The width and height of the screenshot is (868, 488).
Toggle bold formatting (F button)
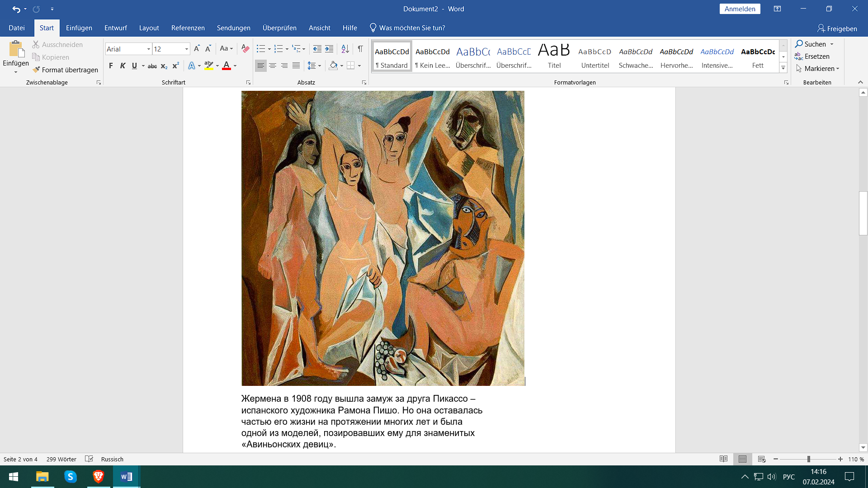pos(111,66)
